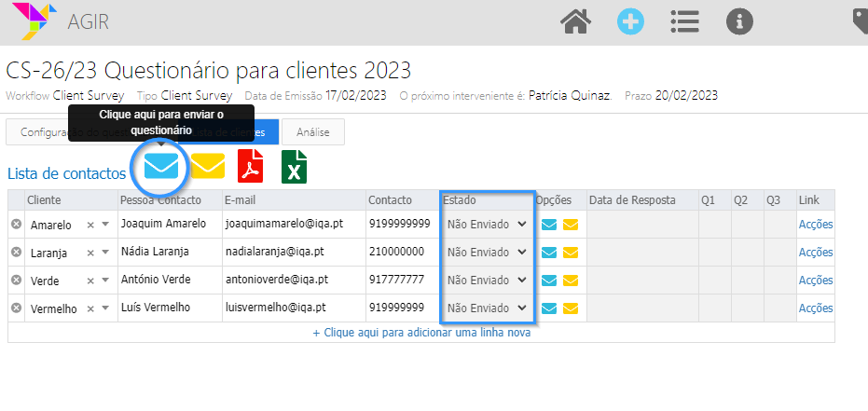Open Estado dropdown in Verde row

tap(487, 280)
